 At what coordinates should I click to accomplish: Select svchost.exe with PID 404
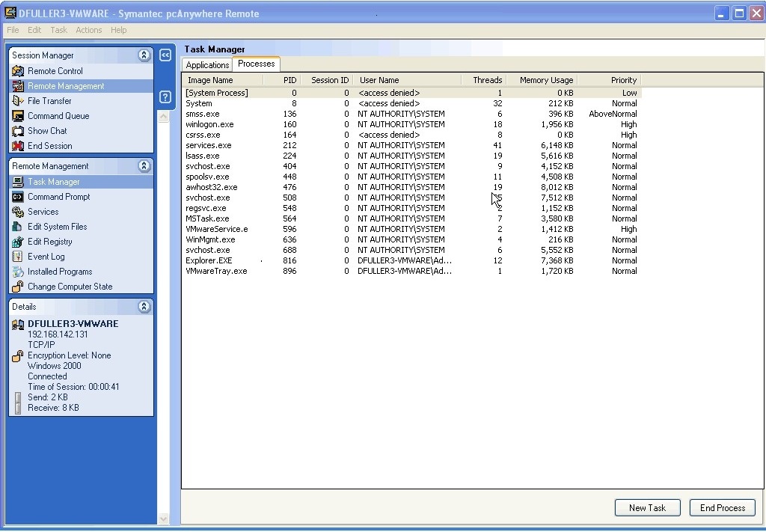(412, 166)
